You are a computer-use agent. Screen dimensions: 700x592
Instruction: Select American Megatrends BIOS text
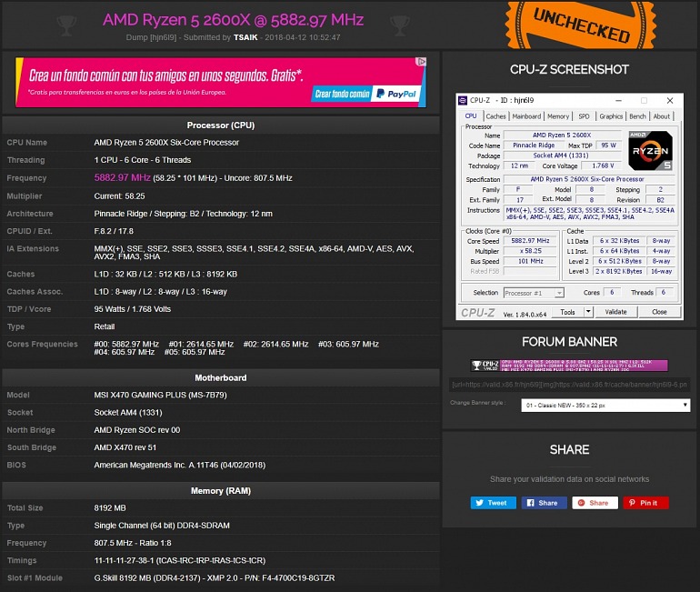coord(179,465)
